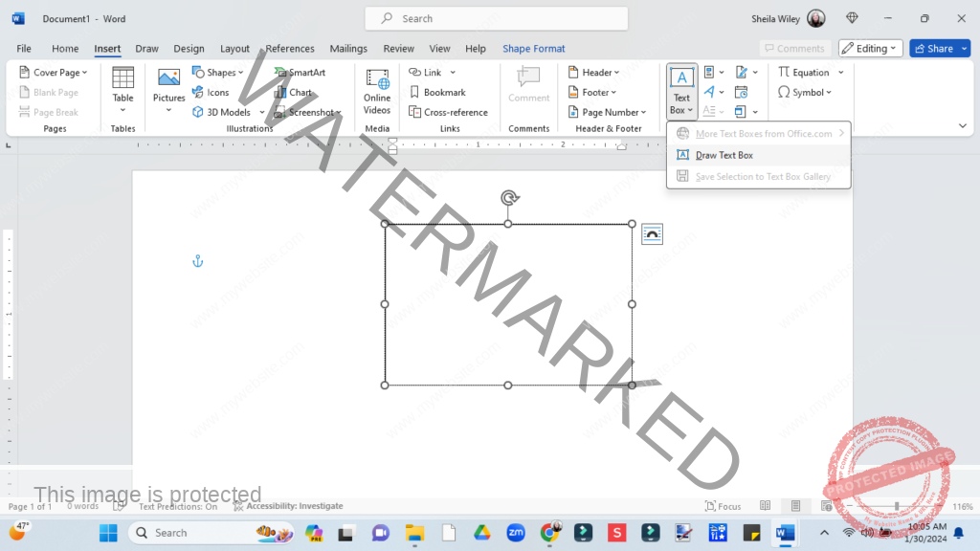The height and width of the screenshot is (551, 980).
Task: Click the Sheila Wiley account button
Action: 788,19
